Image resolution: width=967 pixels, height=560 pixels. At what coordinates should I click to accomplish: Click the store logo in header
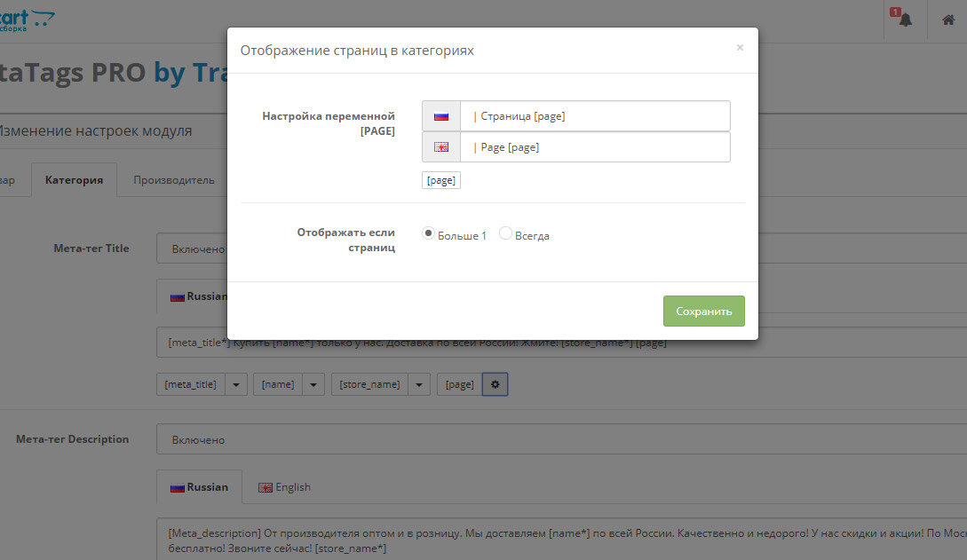(x=27, y=20)
